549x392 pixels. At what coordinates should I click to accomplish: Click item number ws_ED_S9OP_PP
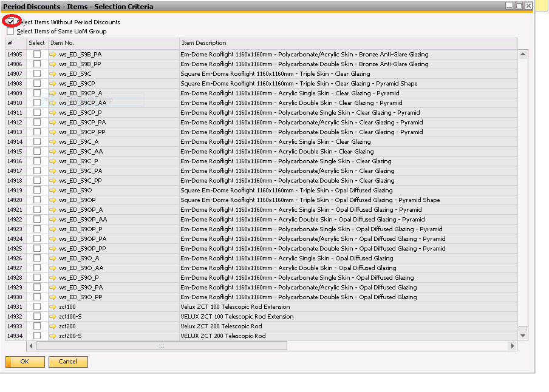[83, 249]
